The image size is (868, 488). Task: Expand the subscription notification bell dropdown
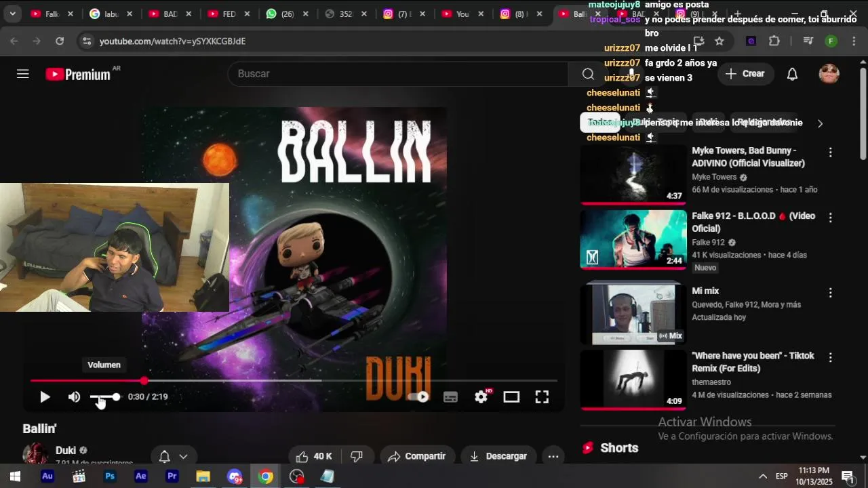tap(173, 457)
